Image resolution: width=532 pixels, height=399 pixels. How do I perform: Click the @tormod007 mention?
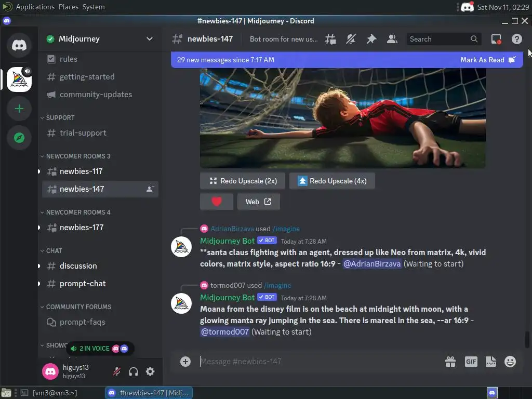tap(225, 331)
